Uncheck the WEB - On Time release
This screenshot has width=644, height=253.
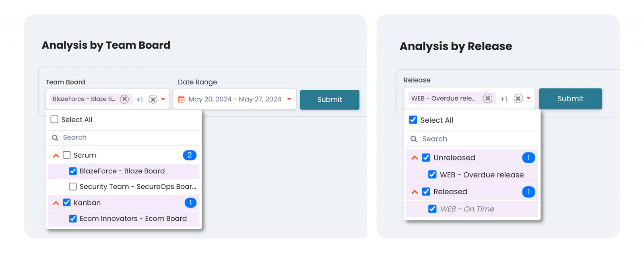(432, 209)
